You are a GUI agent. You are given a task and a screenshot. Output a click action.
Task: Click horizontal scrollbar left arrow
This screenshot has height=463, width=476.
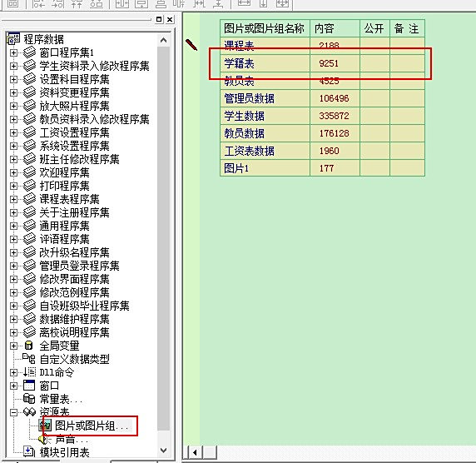(195, 453)
